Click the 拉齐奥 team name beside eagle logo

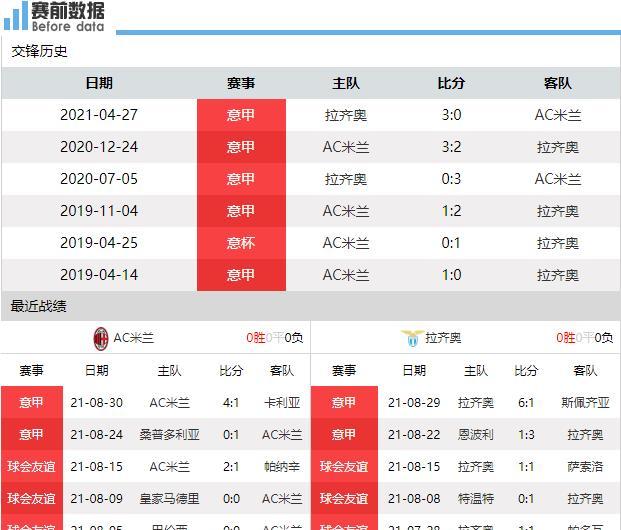click(x=443, y=338)
